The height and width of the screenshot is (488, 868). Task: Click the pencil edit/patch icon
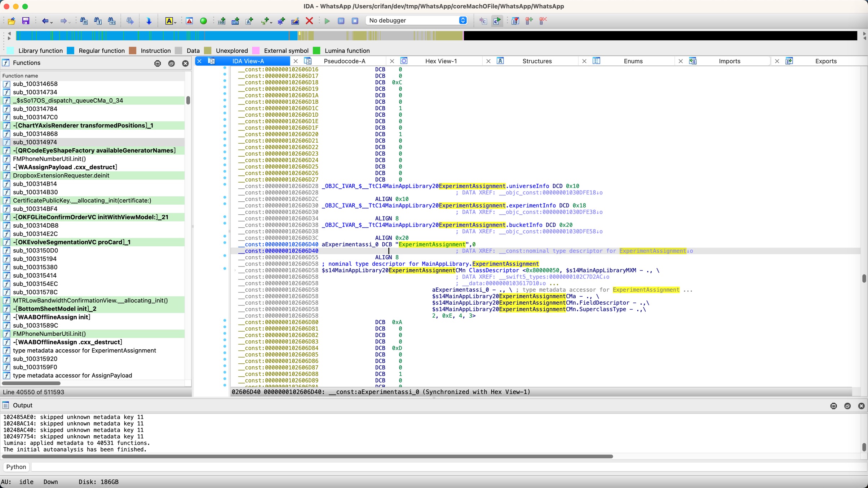click(295, 21)
